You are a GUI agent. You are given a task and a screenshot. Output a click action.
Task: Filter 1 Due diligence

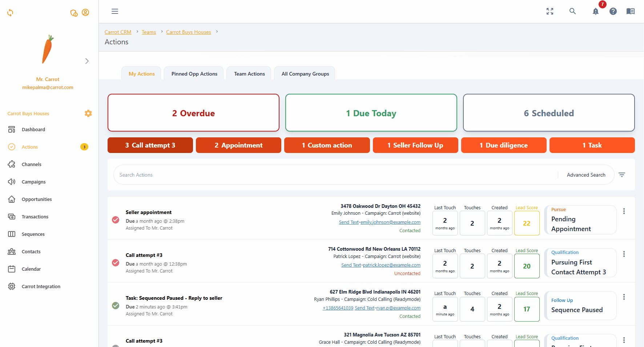tap(504, 145)
